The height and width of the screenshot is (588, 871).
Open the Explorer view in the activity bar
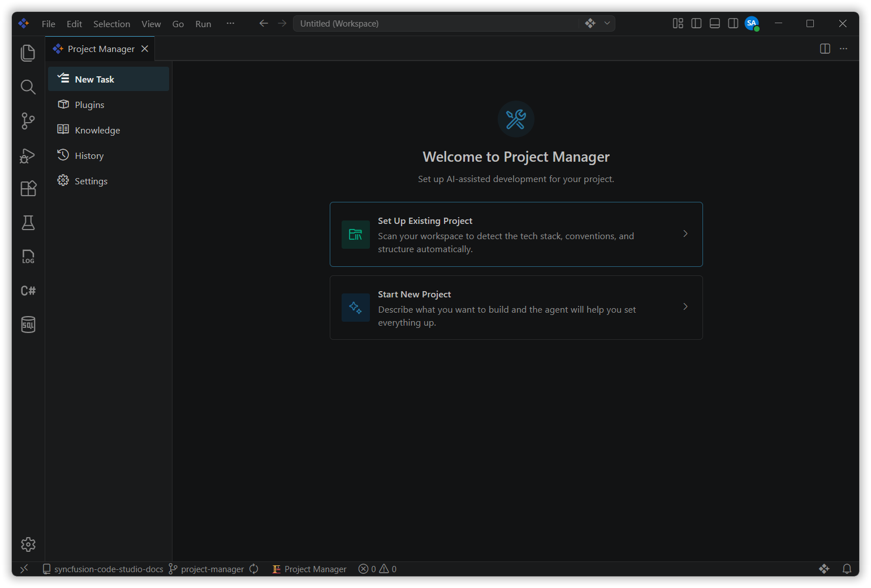click(28, 53)
